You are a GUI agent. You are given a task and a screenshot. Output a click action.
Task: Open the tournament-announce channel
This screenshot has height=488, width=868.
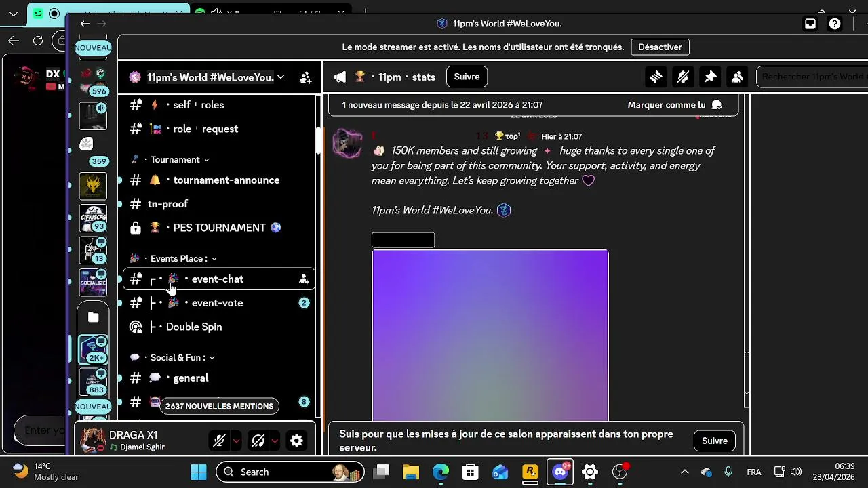click(218, 180)
